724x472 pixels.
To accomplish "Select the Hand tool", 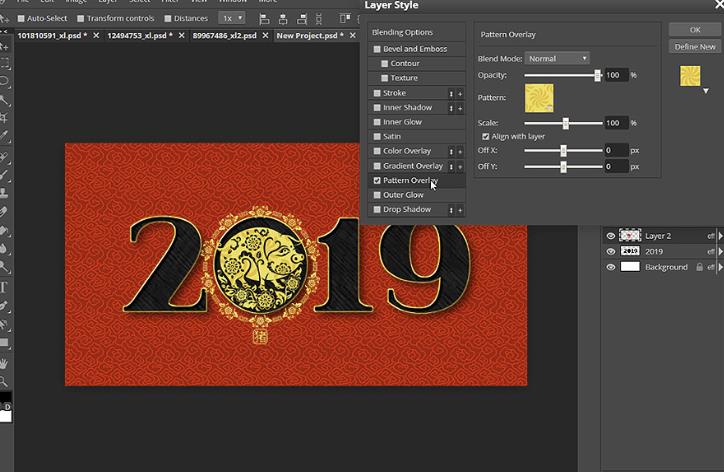I will pos(4,363).
